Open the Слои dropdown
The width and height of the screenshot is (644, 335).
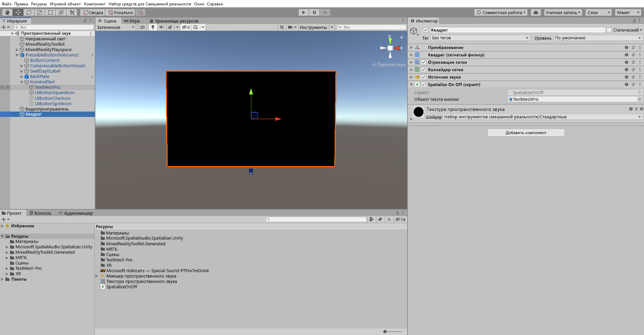tap(599, 12)
